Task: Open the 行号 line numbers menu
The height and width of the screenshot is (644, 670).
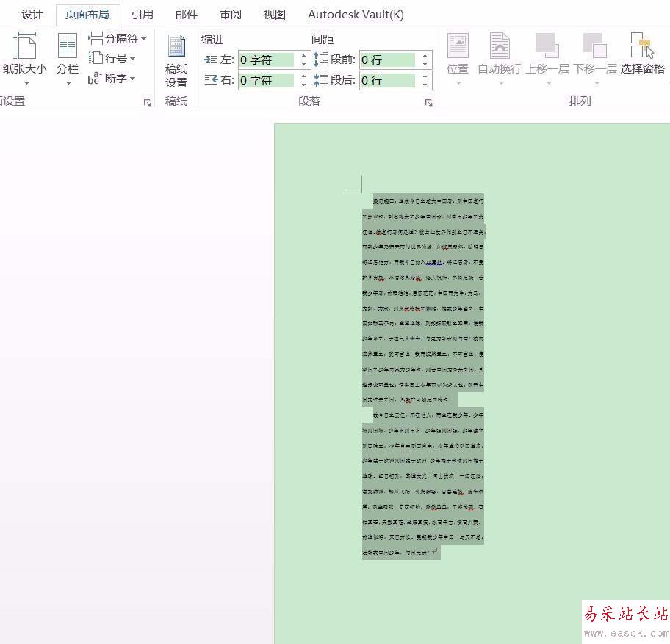Action: (x=112, y=58)
